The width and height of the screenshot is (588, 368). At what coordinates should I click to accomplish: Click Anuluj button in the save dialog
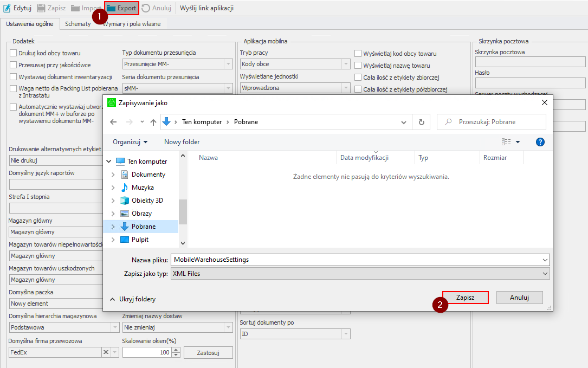[519, 298]
